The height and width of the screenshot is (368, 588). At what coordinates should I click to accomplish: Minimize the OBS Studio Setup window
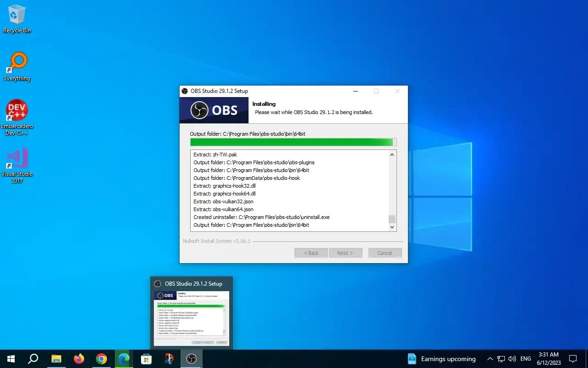(355, 91)
